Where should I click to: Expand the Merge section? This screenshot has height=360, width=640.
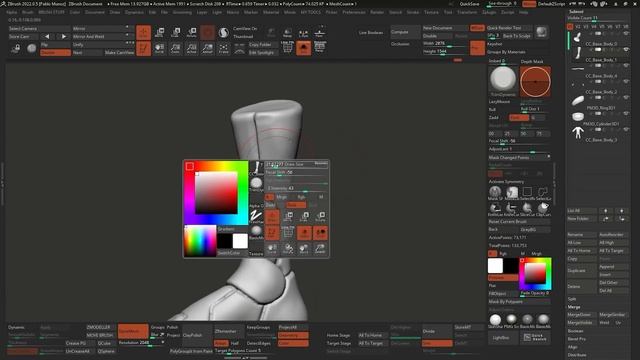pyautogui.click(x=573, y=307)
